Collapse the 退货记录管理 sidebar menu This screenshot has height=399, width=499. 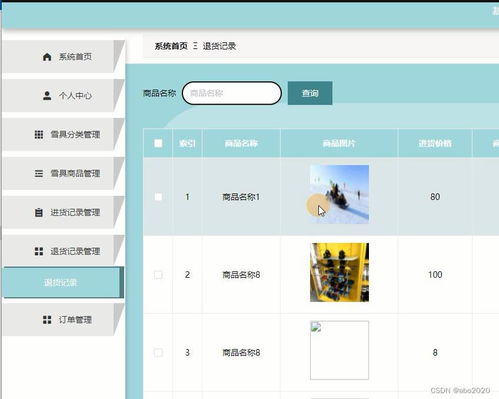[63, 251]
